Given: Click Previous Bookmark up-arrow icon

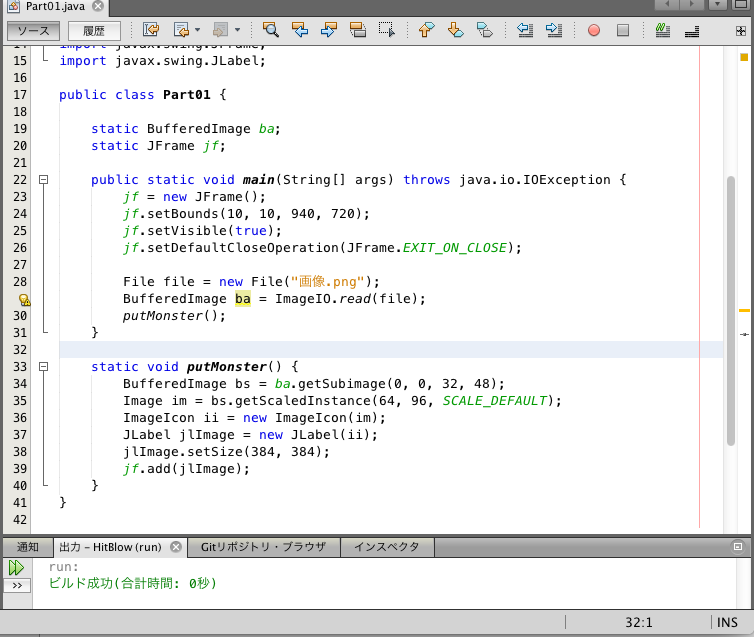Looking at the screenshot, I should [x=427, y=30].
